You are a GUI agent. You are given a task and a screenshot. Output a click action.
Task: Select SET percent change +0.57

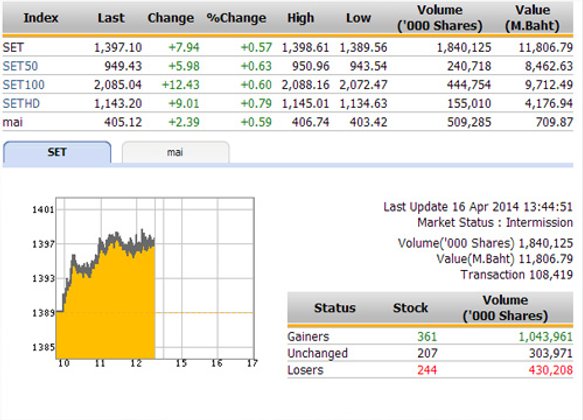point(256,48)
